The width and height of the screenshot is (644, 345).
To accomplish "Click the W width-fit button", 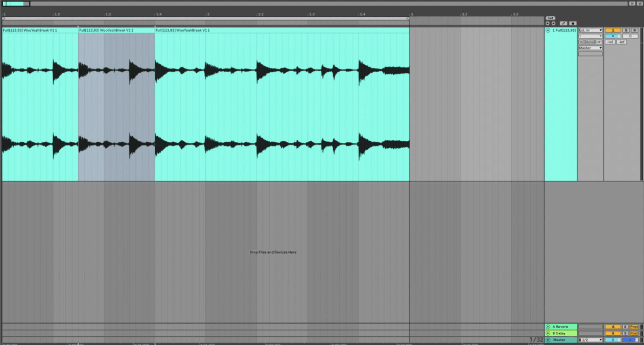I will (639, 4).
